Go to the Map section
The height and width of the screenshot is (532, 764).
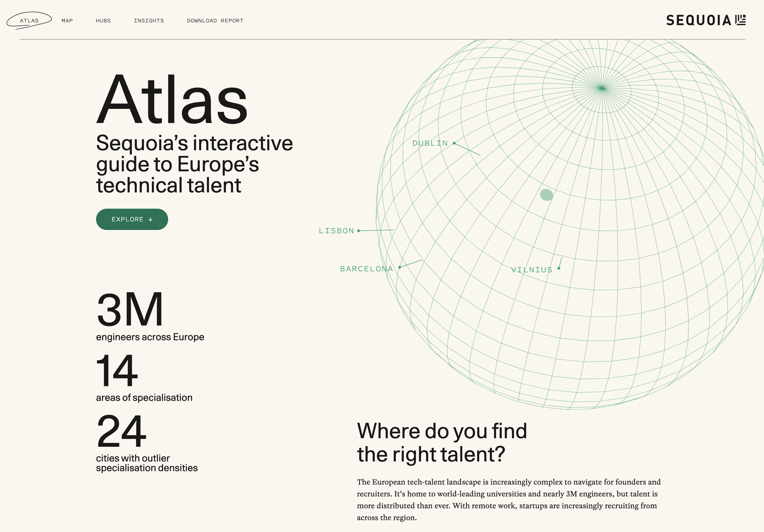pos(67,21)
